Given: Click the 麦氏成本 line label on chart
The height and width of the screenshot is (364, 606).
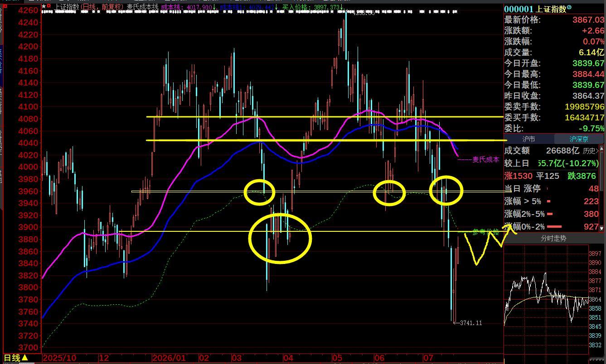Looking at the screenshot, I should (x=485, y=159).
